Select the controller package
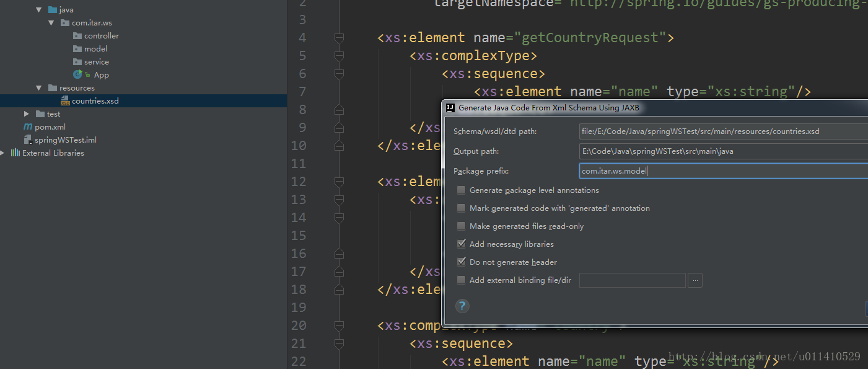 click(x=102, y=36)
